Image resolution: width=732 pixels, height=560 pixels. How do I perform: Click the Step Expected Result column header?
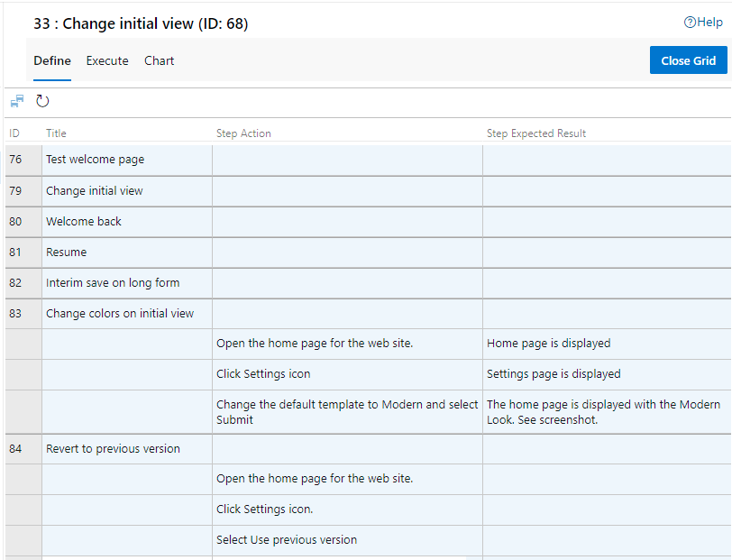tap(536, 133)
